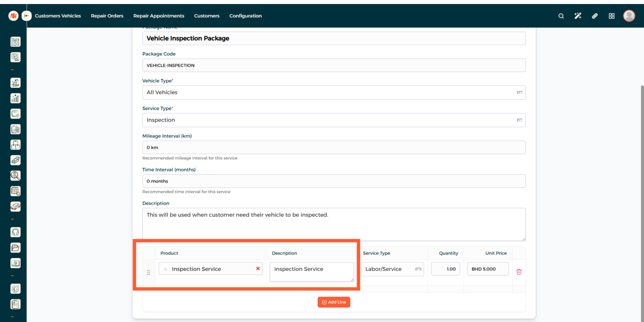The image size is (644, 322).
Task: Open the headset support app icon
Action: [x=15, y=232]
